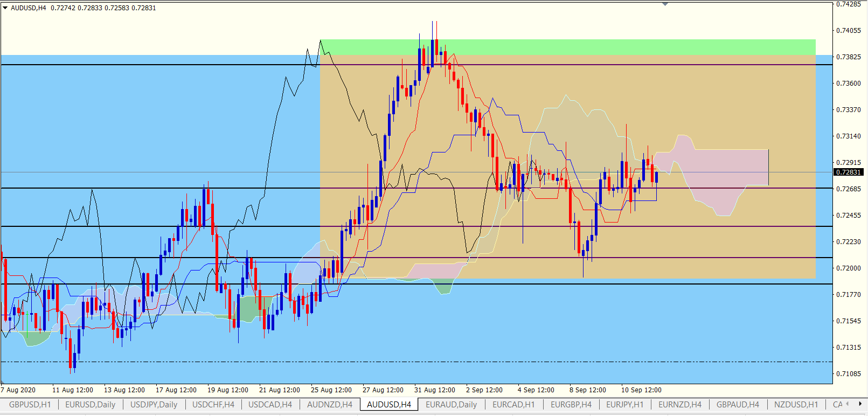
Task: Open the EURGBP,H4 chart tab
Action: tap(571, 405)
